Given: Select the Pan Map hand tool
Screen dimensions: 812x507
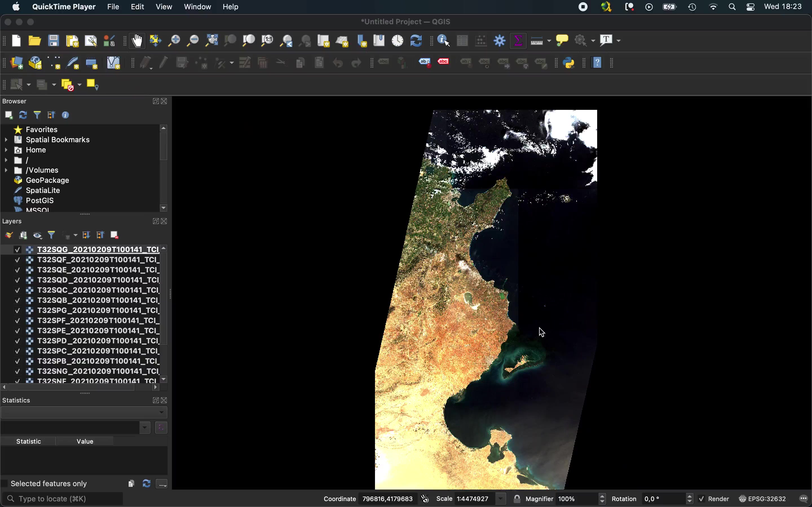Looking at the screenshot, I should pyautogui.click(x=137, y=41).
